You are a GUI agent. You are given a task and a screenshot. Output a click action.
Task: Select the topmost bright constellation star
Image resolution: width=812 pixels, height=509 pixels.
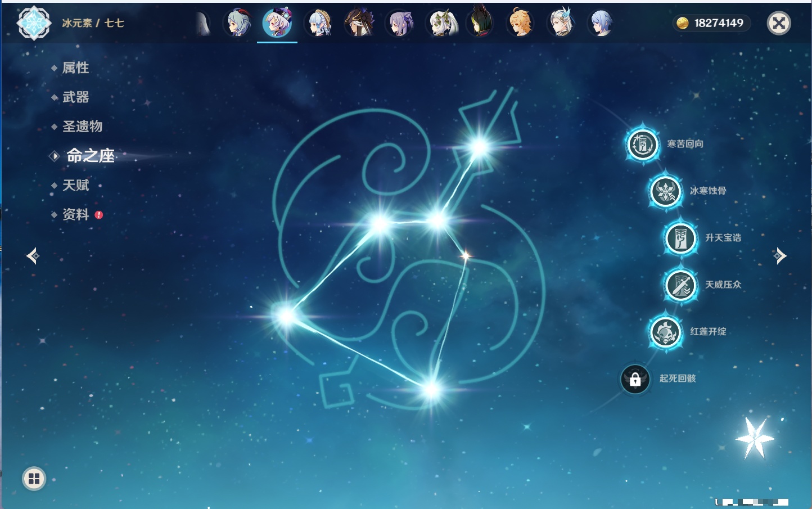click(480, 147)
